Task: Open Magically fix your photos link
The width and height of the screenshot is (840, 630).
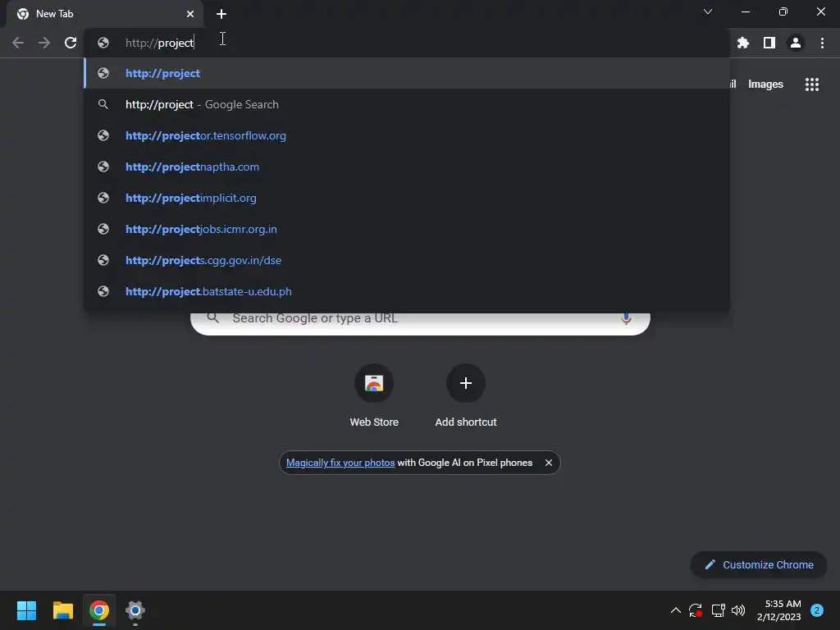Action: tap(340, 463)
